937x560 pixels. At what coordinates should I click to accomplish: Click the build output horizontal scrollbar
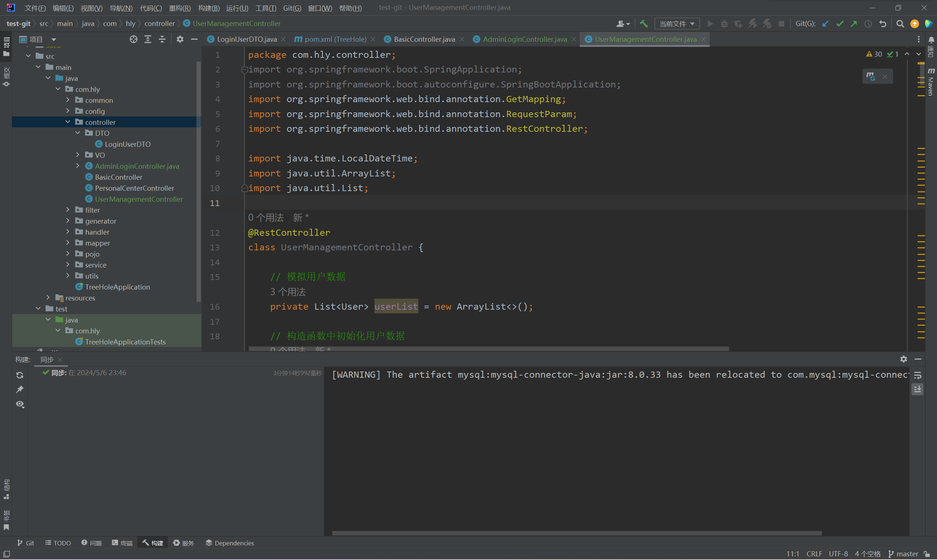(x=576, y=533)
